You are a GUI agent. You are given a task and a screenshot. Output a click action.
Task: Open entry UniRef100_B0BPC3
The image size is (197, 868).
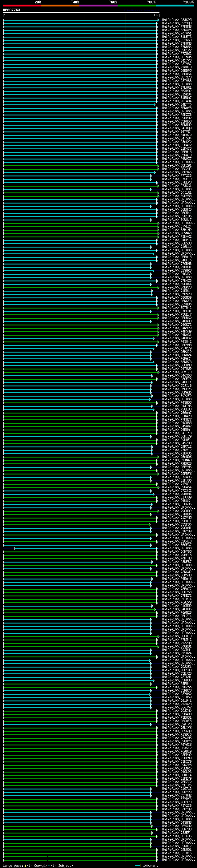(177, 287)
